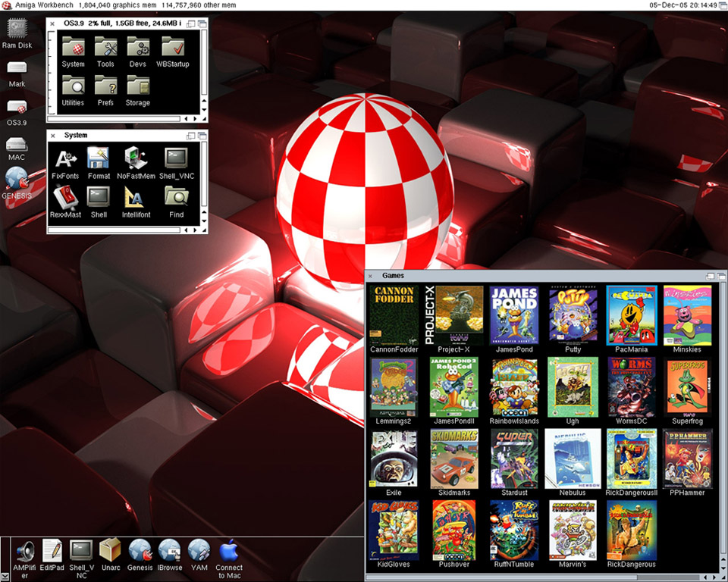The image size is (728, 582).
Task: Select the NoFastMem icon
Action: (x=136, y=158)
